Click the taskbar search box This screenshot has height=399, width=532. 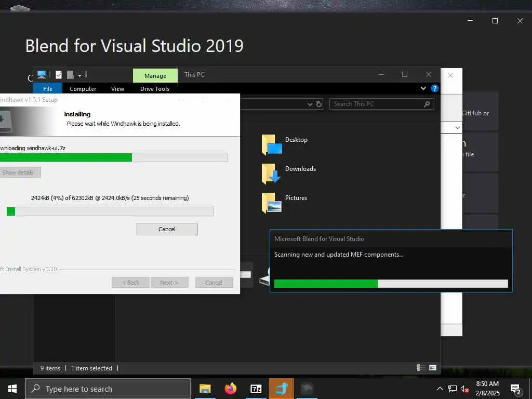click(x=108, y=389)
